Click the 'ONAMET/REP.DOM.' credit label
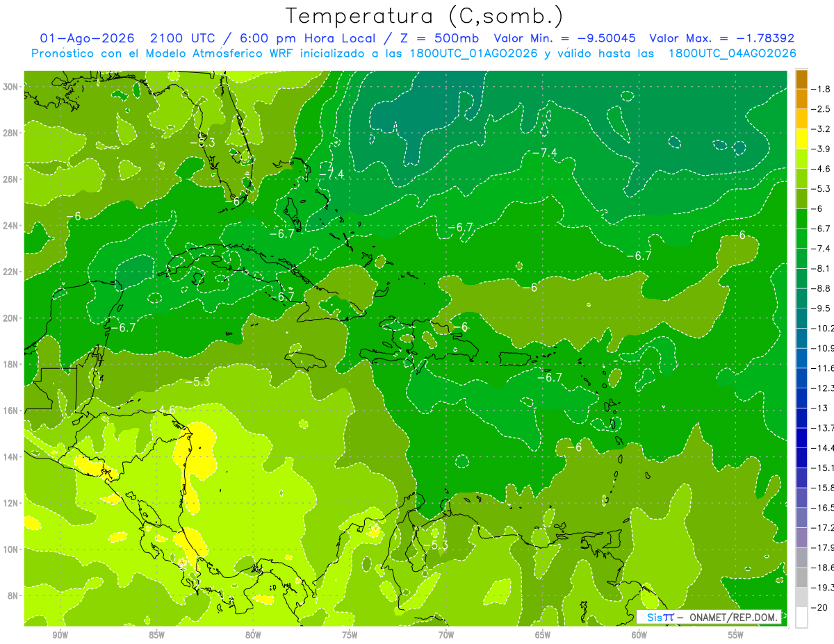The image size is (834, 644). point(735,617)
